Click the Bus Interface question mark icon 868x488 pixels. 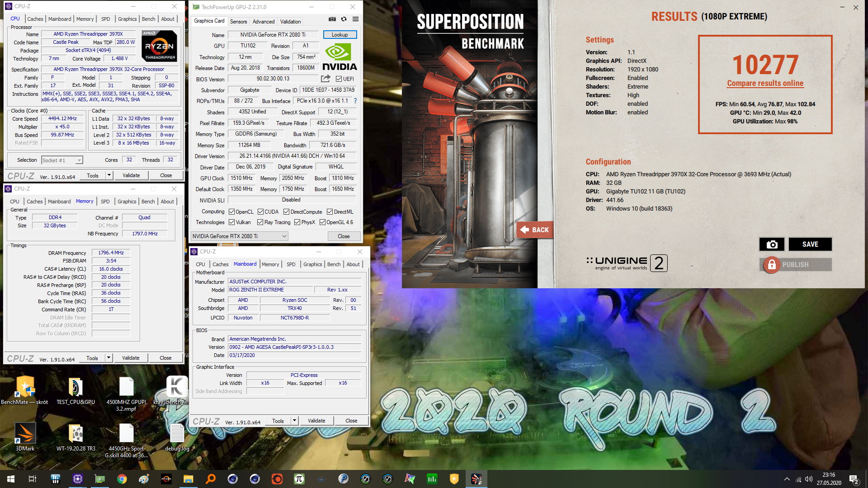(355, 101)
